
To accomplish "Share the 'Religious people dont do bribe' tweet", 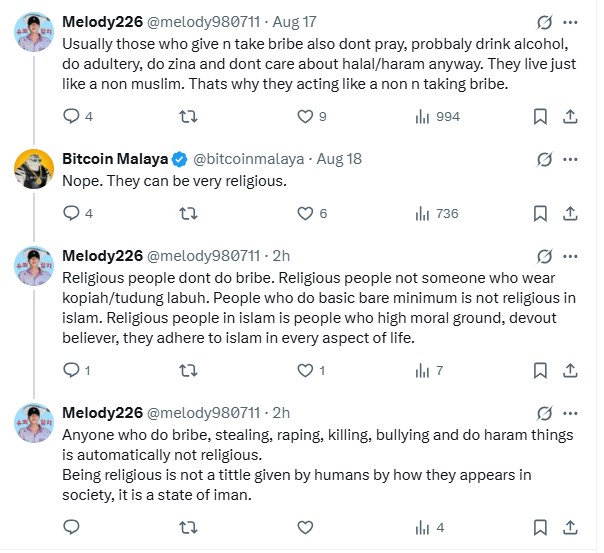I will coord(570,371).
